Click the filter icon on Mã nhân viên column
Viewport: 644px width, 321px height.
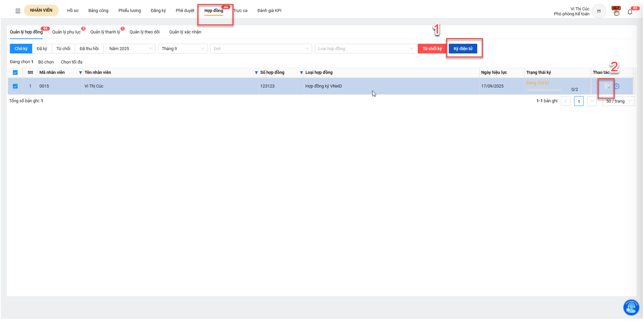coord(81,73)
